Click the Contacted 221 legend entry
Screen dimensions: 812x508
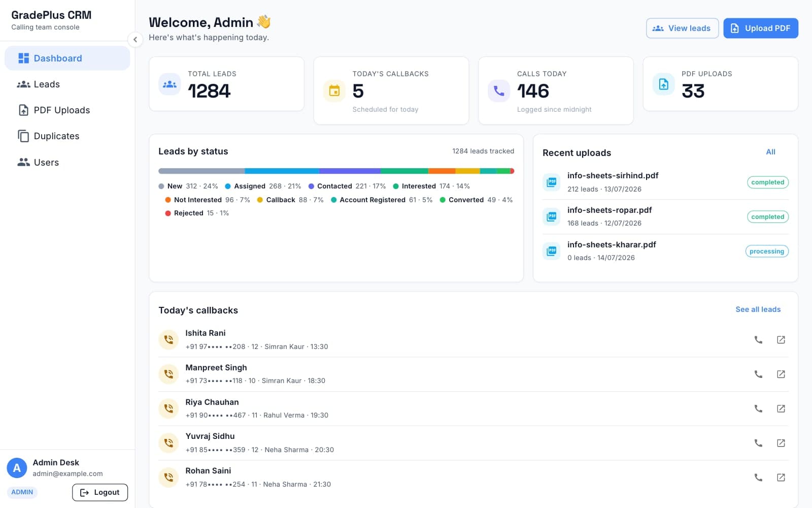click(x=347, y=186)
